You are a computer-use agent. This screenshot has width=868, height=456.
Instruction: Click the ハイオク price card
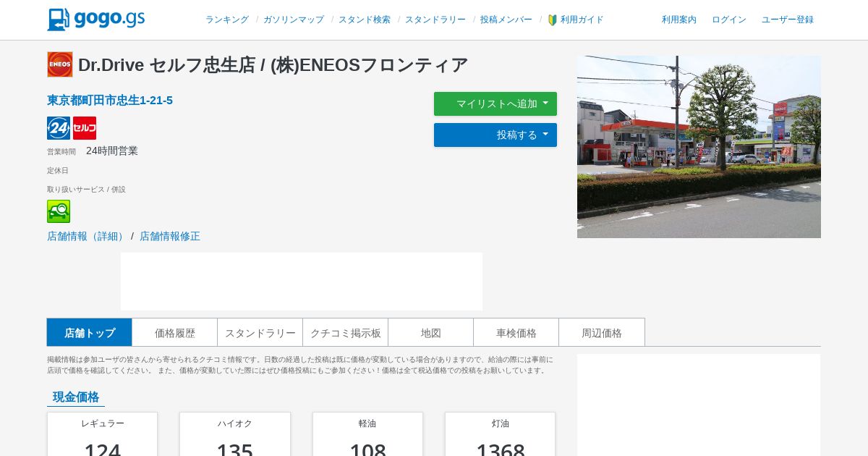coord(235,434)
